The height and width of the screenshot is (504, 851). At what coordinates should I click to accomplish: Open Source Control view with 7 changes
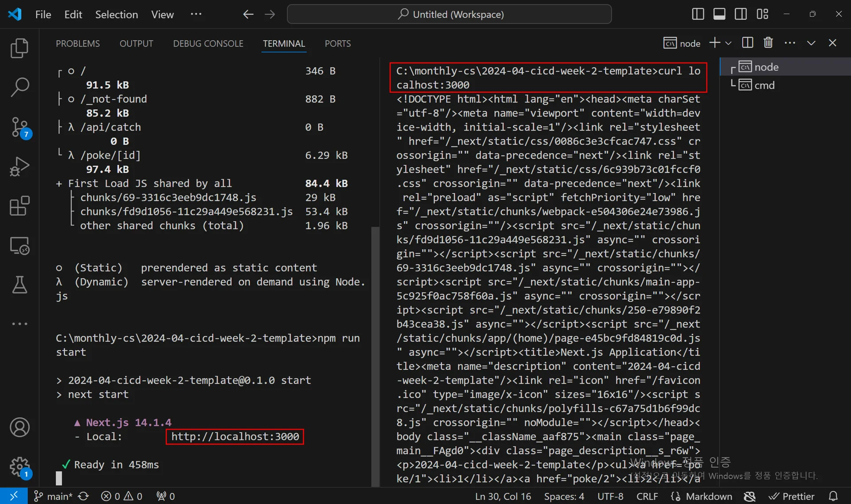pos(20,127)
